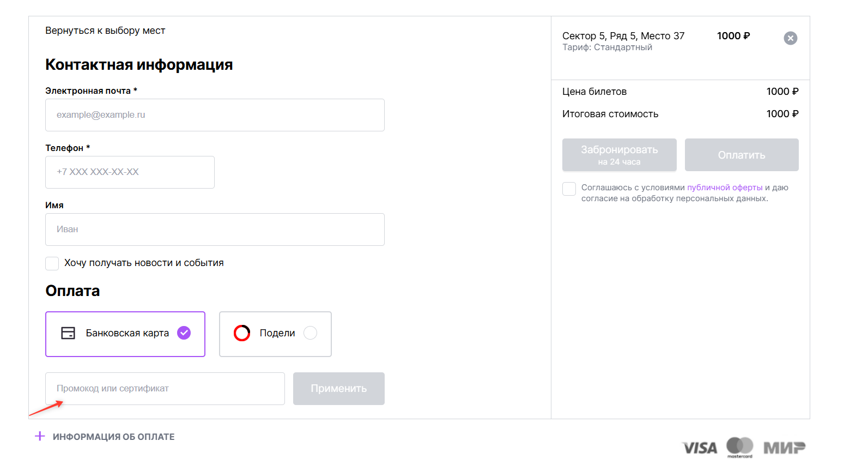Viewport: 868px width, 465px height.
Task: Agree to public offer terms checkbox
Action: tap(569, 189)
